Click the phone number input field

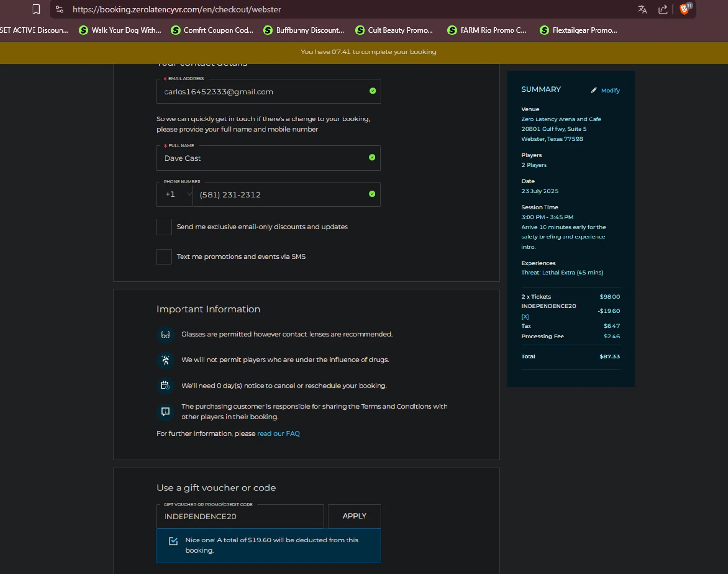[286, 194]
